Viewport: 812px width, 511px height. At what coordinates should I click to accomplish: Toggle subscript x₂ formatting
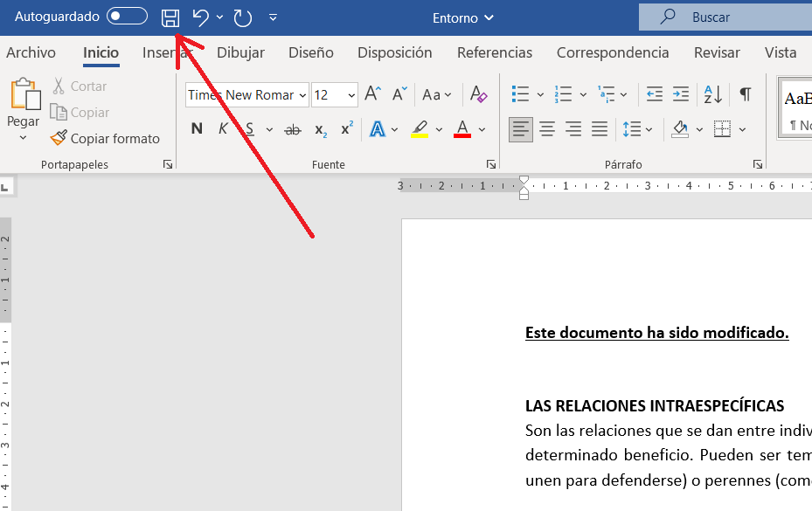point(321,130)
